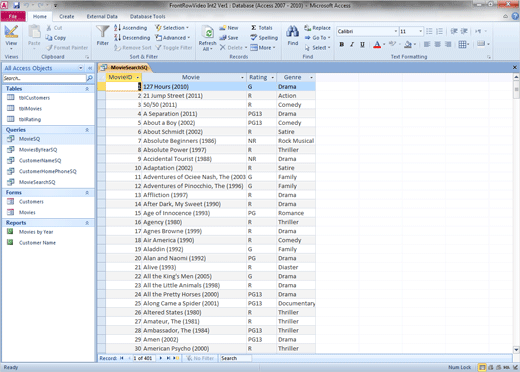Create a New record
This screenshot has width=520, height=372.
point(229,28)
